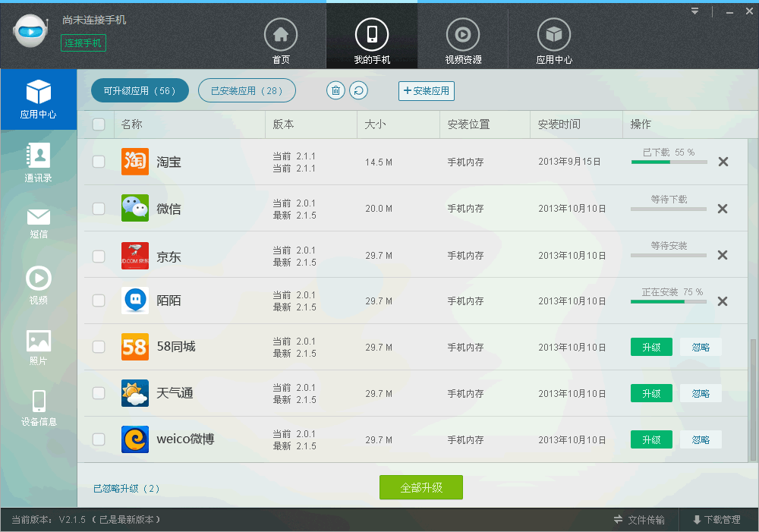
Task: Click the app list vertical scrollbar
Action: click(753, 398)
